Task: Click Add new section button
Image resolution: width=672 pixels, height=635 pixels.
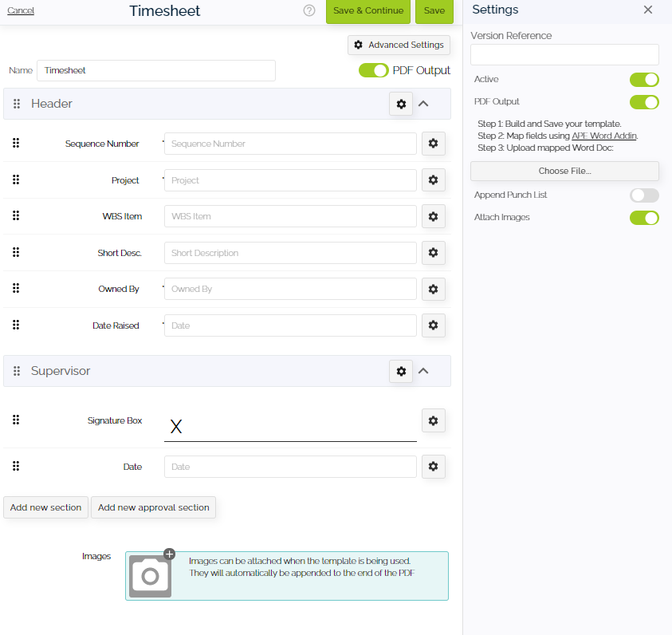Action: 46,507
